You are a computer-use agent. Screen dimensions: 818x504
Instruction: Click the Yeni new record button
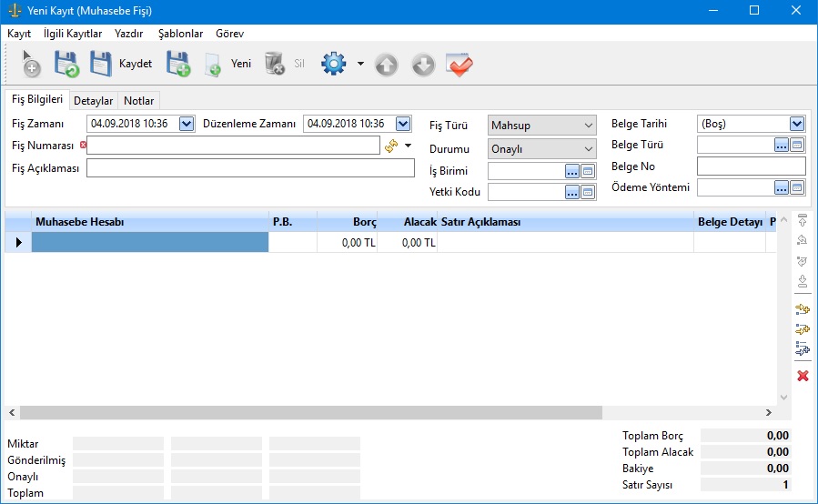(x=228, y=65)
